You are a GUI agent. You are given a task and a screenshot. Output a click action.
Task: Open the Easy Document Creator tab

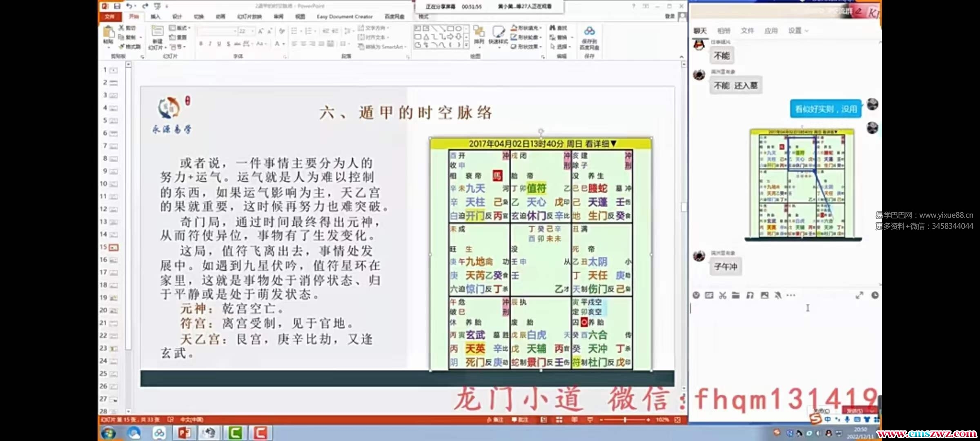[345, 16]
